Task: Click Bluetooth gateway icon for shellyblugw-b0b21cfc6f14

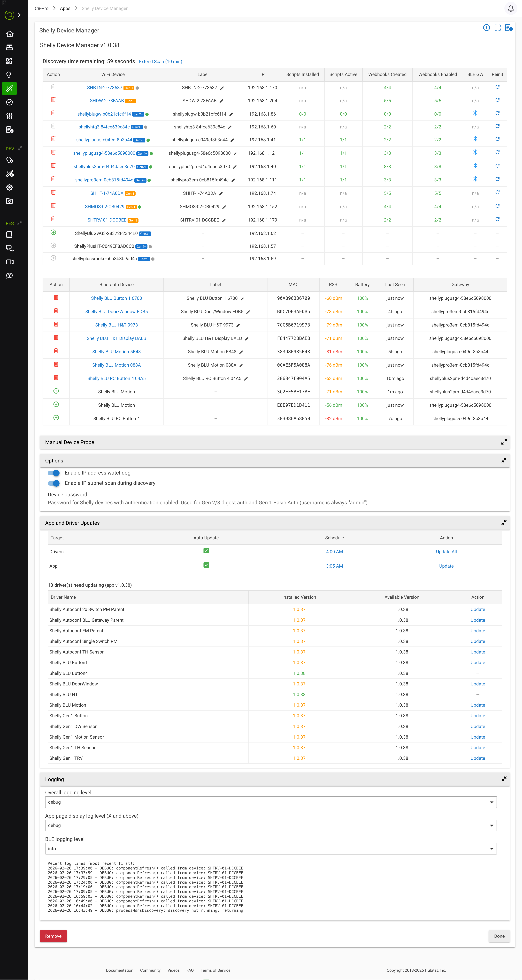Action: [475, 113]
